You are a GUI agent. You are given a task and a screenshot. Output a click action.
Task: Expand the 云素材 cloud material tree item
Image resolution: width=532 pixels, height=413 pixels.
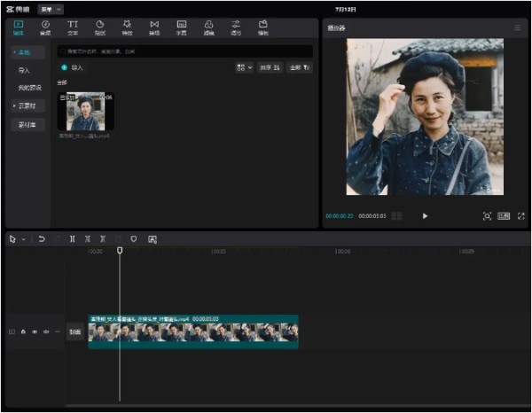pyautogui.click(x=27, y=105)
